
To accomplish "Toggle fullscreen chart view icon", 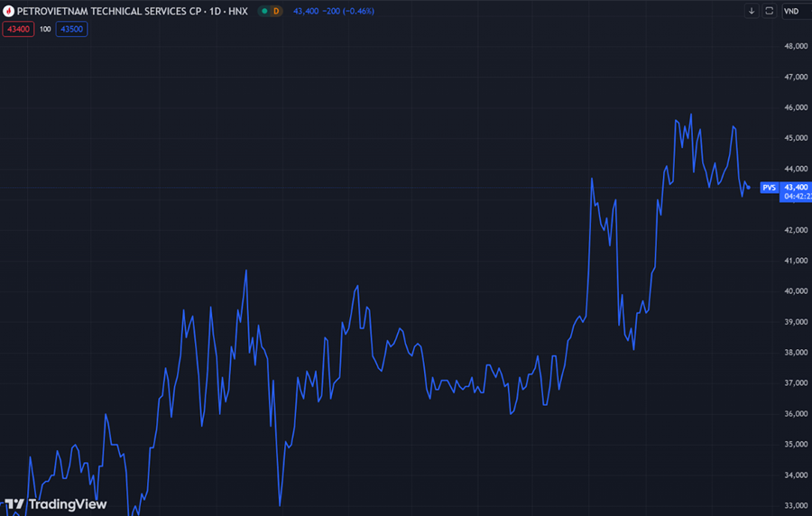I will (x=769, y=12).
